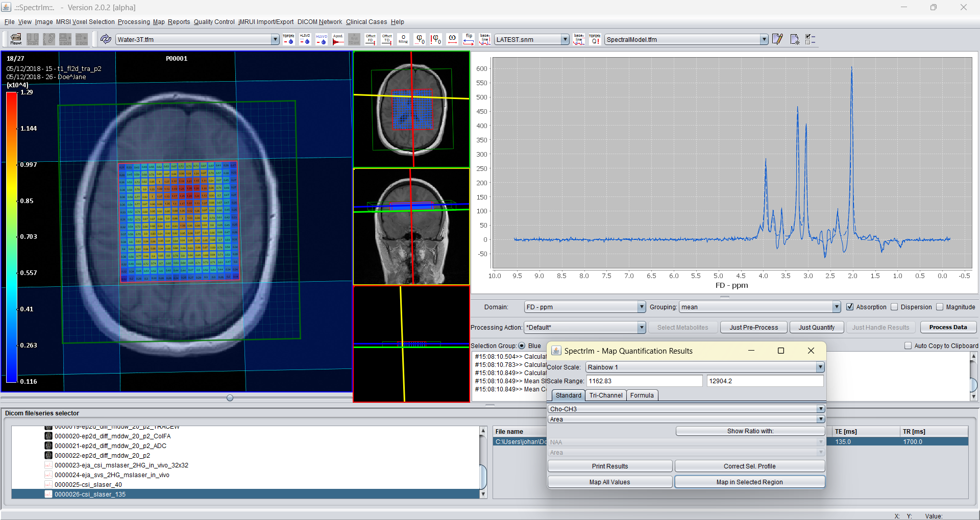Screen dimensions: 980x520
Task: Click the Just Quantify button
Action: 816,327
